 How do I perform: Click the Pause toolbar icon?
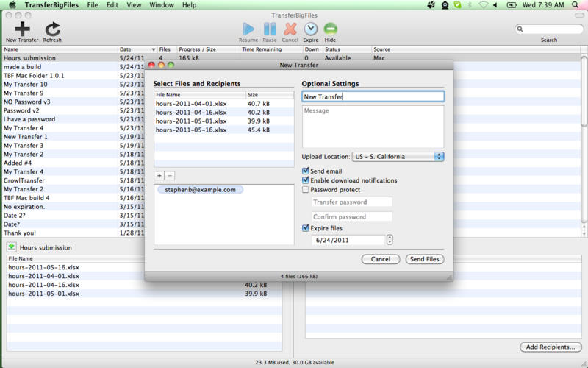coord(270,29)
